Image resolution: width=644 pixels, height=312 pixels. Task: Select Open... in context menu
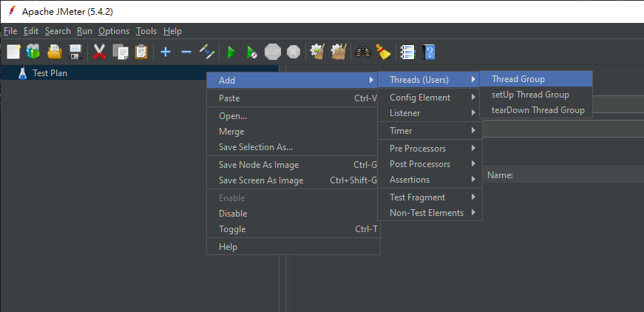pyautogui.click(x=294, y=116)
